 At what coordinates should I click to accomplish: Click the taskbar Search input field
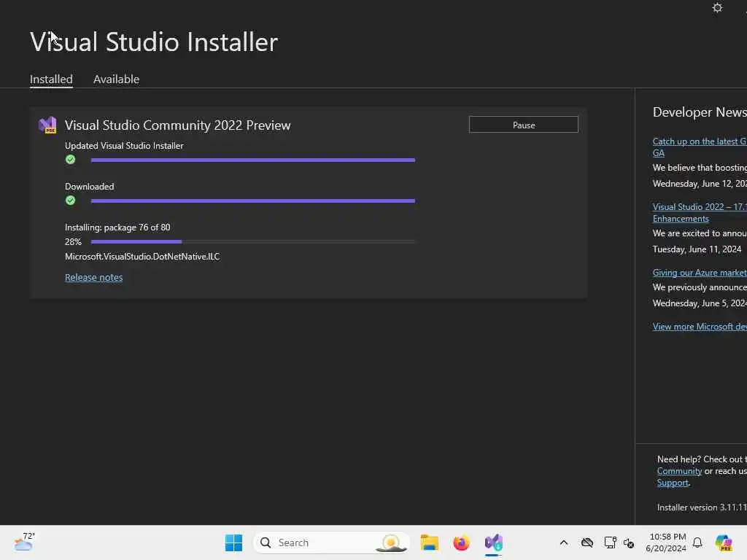click(332, 542)
